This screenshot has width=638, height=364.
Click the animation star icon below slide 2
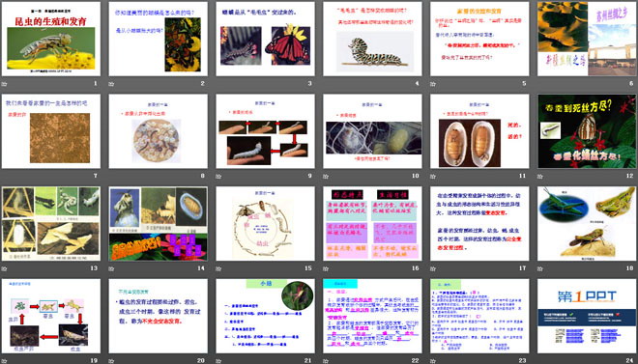pyautogui.click(x=111, y=84)
